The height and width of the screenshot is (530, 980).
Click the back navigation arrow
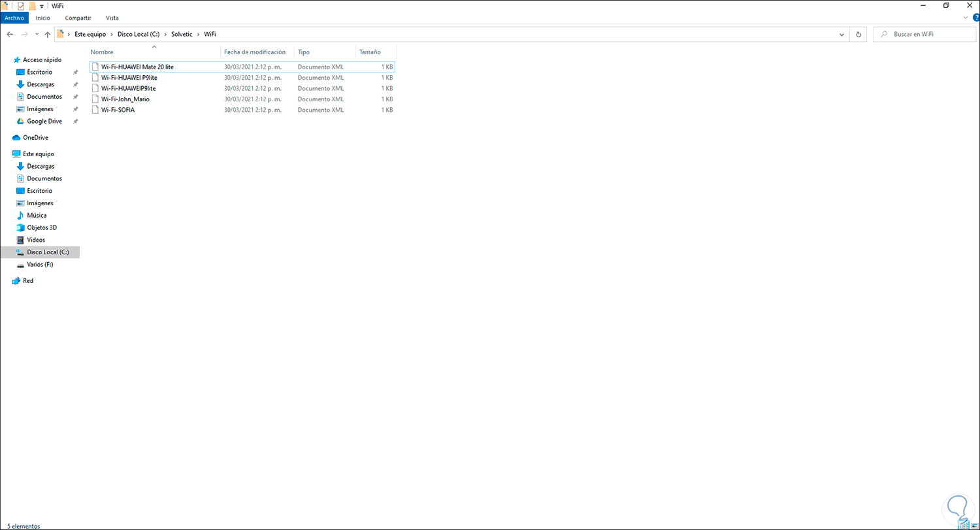(x=9, y=34)
